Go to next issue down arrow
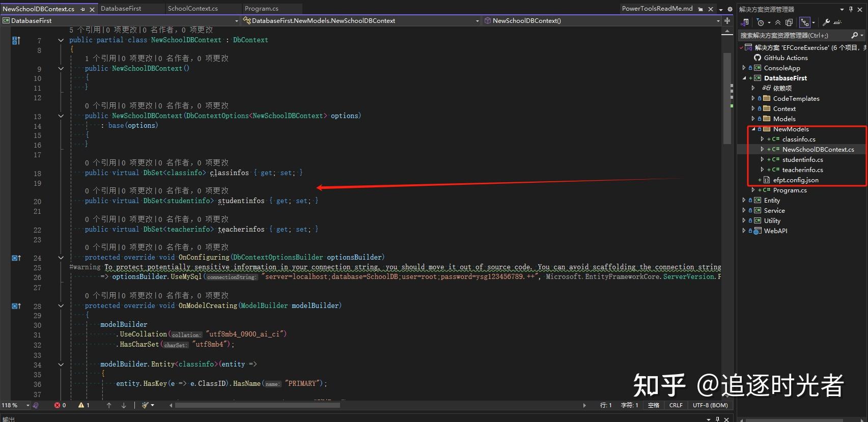The width and height of the screenshot is (868, 422). pos(124,406)
